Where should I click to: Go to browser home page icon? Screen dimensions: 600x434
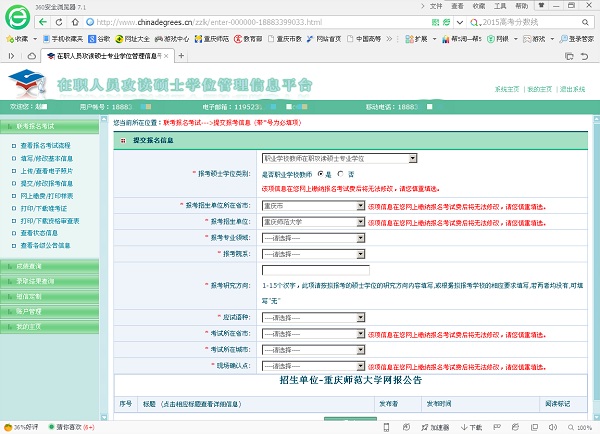pyautogui.click(x=75, y=22)
